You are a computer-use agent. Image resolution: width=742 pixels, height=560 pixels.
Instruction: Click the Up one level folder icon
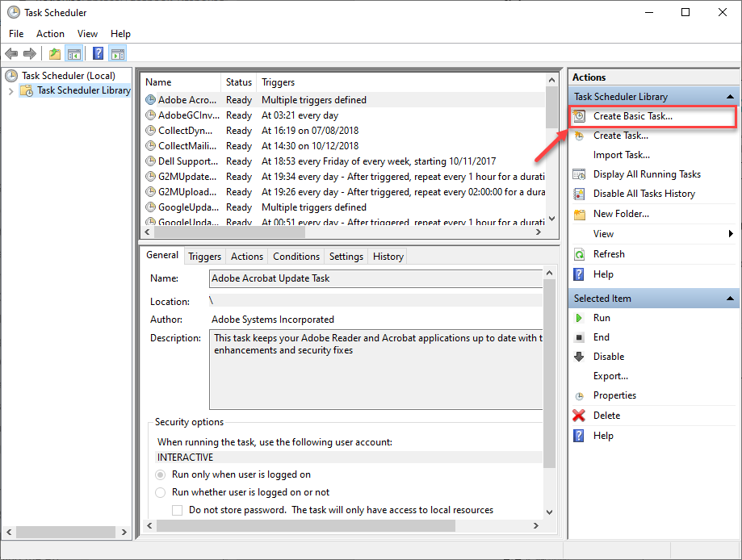(55, 54)
